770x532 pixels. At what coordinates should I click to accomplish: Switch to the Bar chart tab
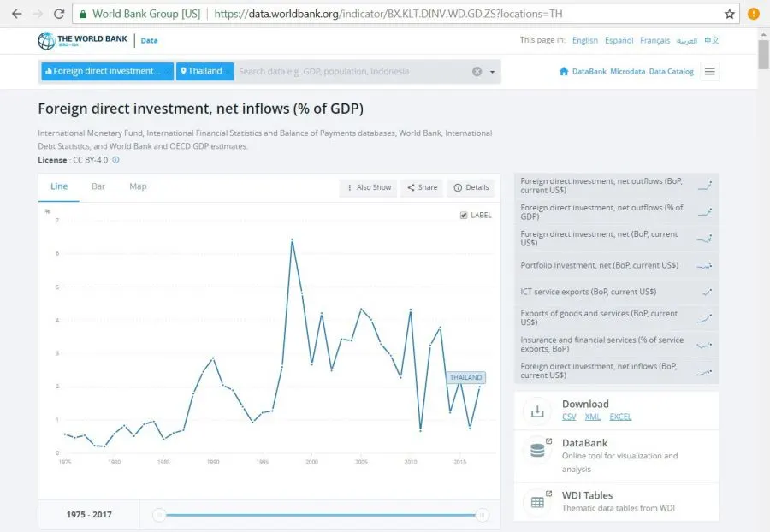[98, 186]
